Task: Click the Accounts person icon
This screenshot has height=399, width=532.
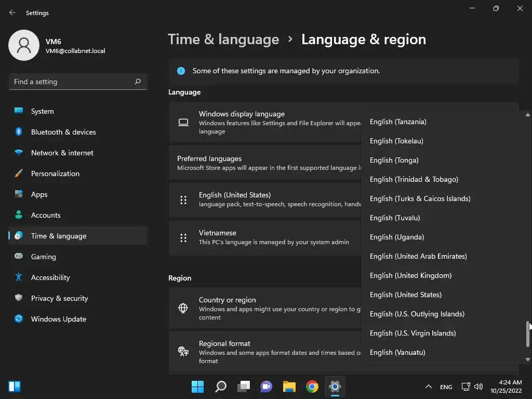Action: (x=19, y=215)
